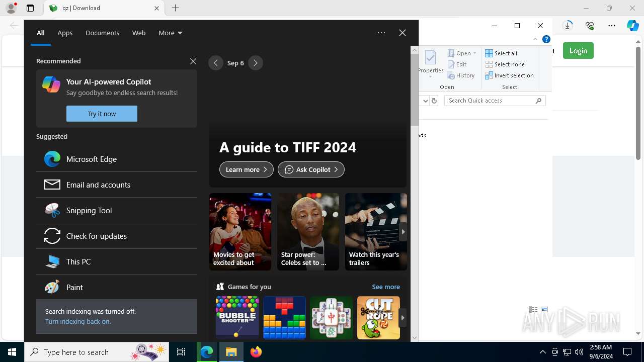Image resolution: width=644 pixels, height=362 pixels.
Task: Open volume control in system tray
Action: (x=579, y=352)
